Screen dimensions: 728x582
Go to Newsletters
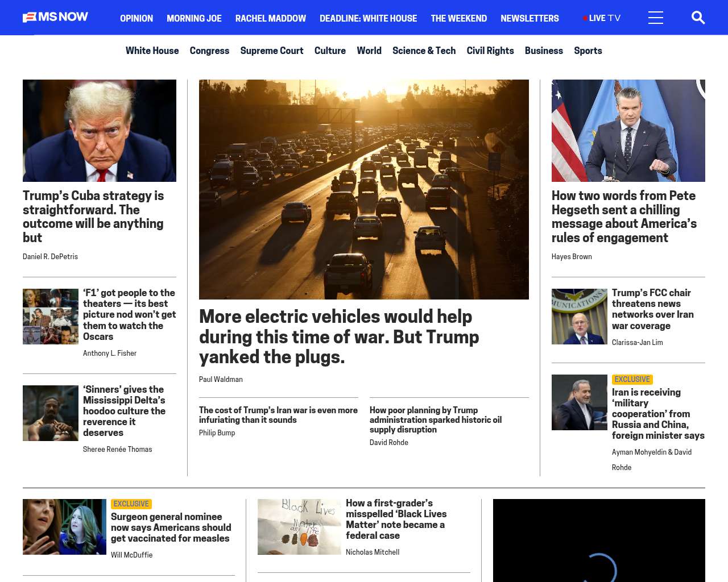530,18
